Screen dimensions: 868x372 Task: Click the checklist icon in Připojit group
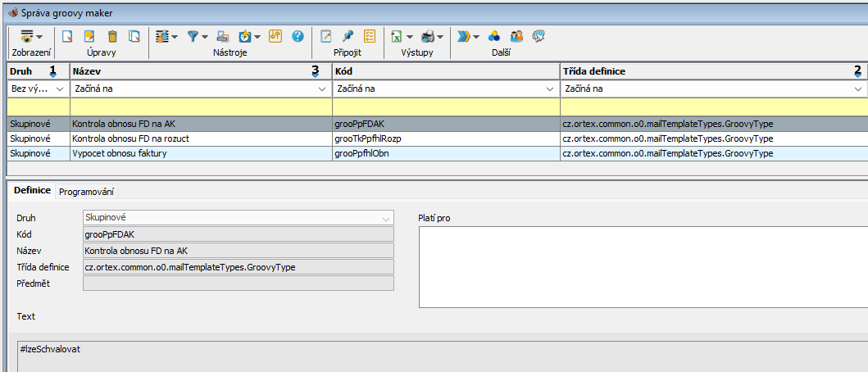369,36
